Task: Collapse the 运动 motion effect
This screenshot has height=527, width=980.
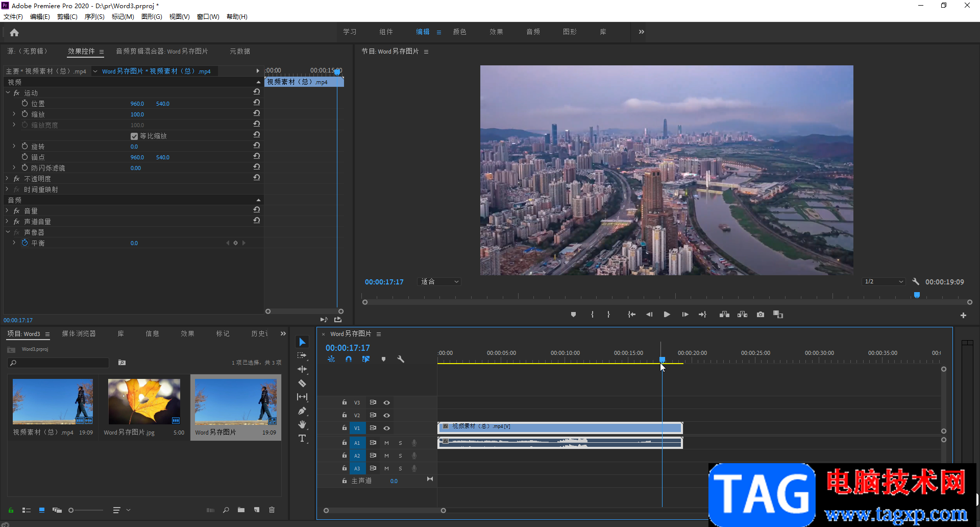Action: [x=8, y=92]
